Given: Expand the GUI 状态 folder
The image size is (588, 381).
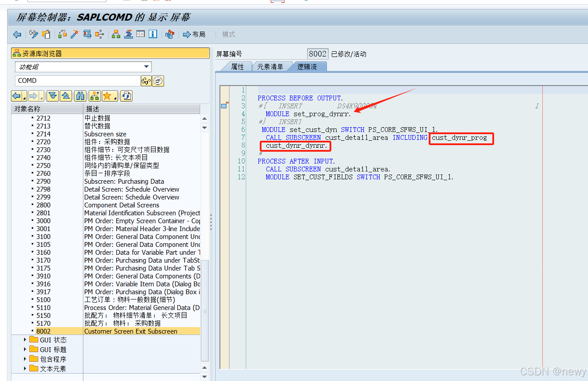Looking at the screenshot, I should point(25,340).
